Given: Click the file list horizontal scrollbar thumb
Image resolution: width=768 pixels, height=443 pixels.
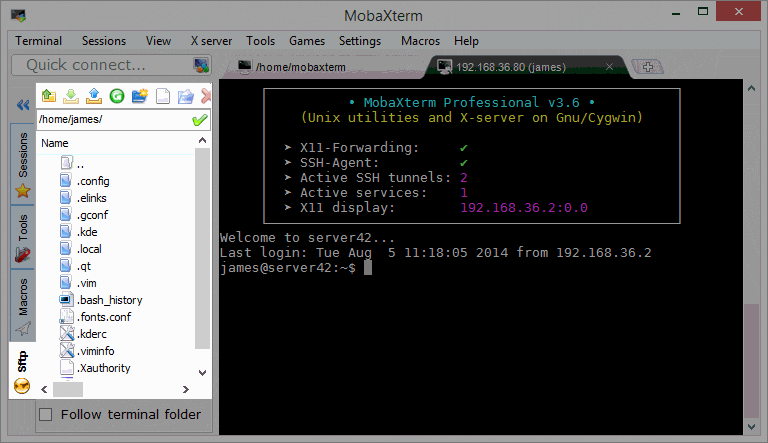Looking at the screenshot, I should 68,390.
